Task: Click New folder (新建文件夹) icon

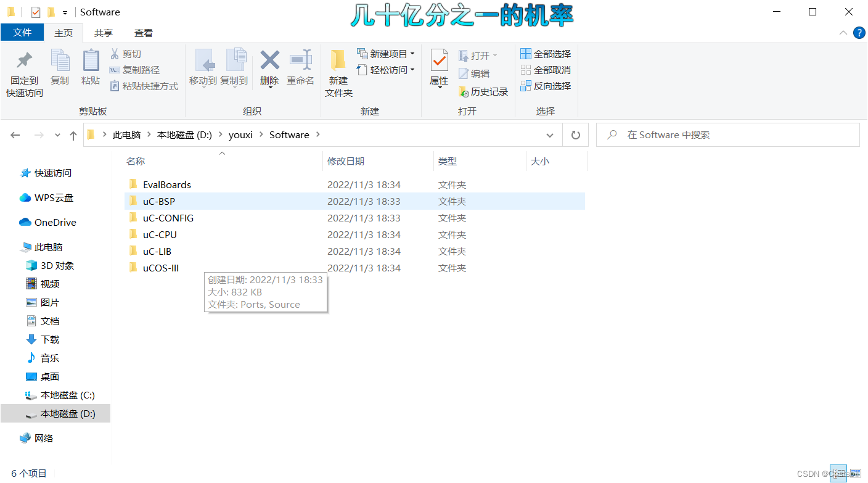Action: [338, 60]
